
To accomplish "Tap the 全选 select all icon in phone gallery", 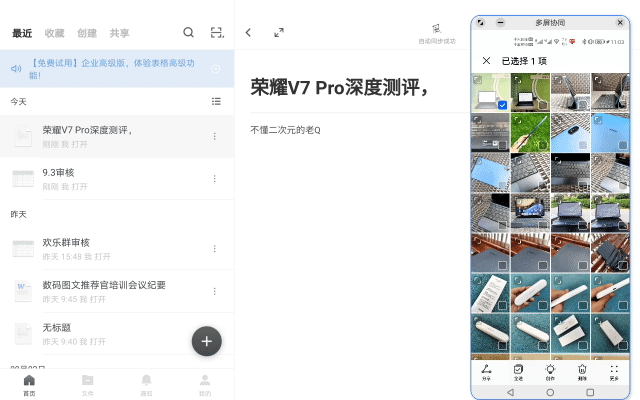I will (518, 372).
